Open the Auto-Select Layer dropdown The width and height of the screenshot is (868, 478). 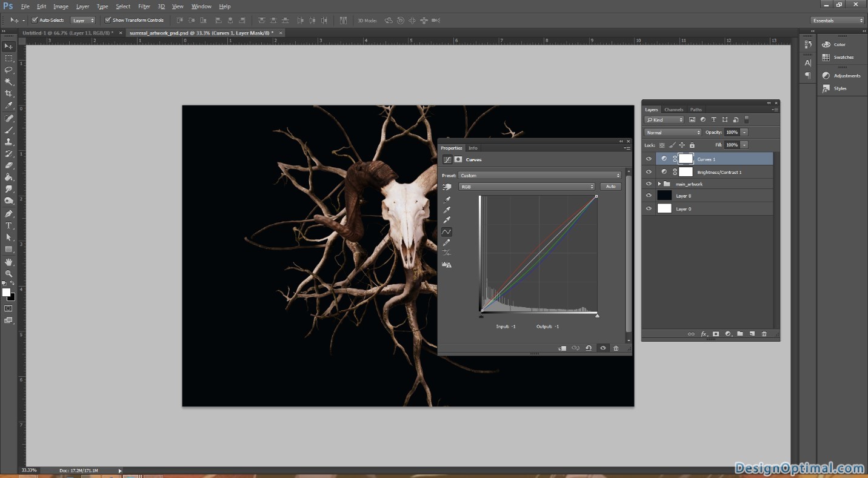click(83, 20)
